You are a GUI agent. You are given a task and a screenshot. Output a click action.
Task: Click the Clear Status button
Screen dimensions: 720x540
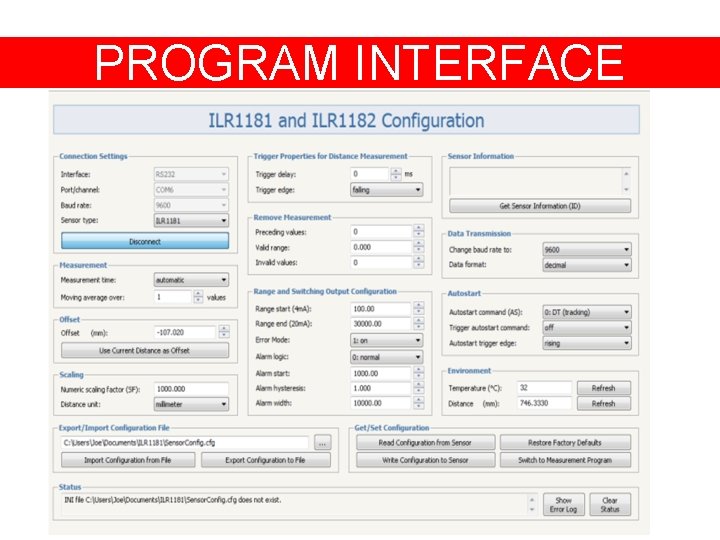(610, 505)
